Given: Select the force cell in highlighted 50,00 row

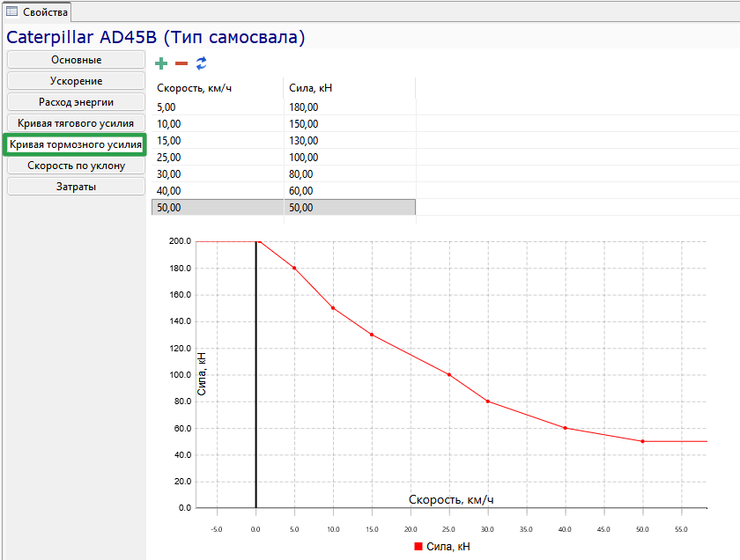Looking at the screenshot, I should (x=350, y=208).
